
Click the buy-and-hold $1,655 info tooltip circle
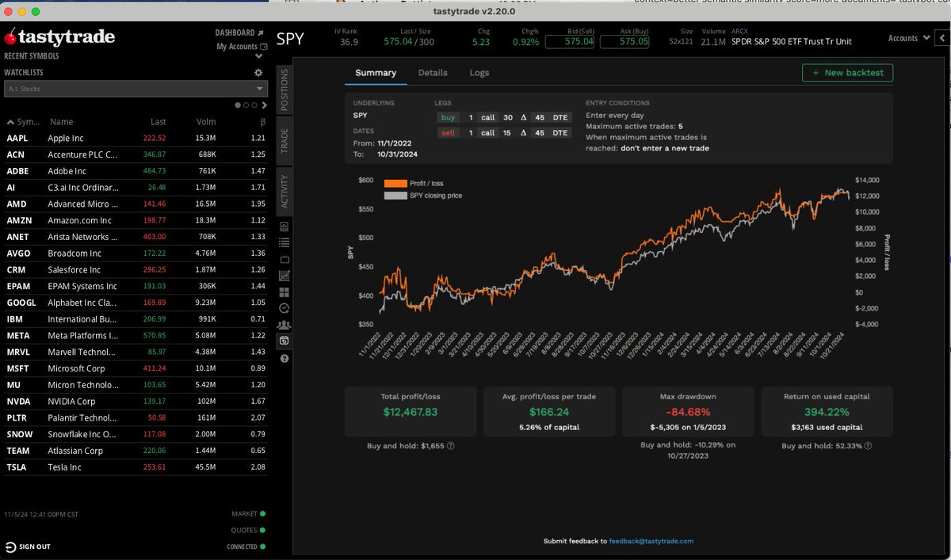click(x=451, y=445)
